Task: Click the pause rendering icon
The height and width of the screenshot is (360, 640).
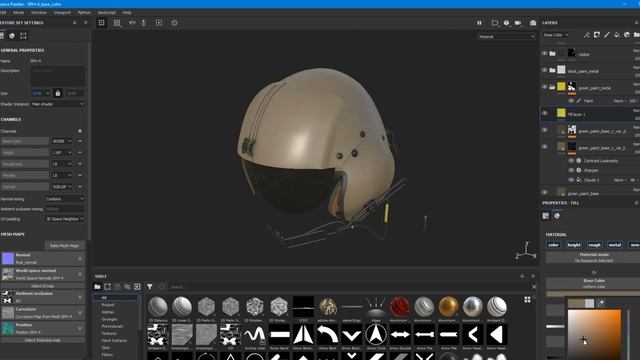Action: coord(479,23)
